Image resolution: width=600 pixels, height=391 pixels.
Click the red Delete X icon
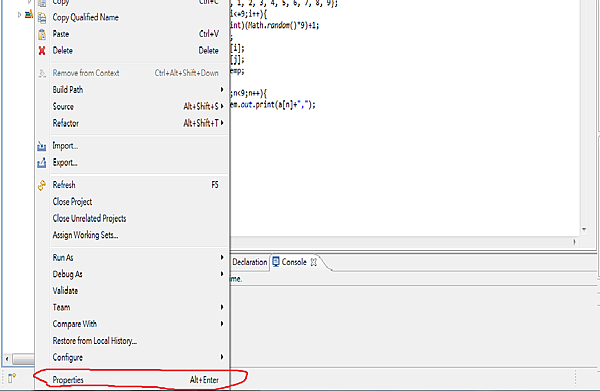tap(42, 51)
